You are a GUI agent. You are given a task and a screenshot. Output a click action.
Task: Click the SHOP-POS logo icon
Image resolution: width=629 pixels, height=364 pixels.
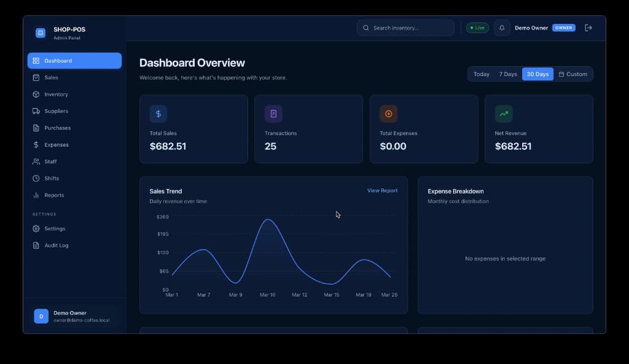click(x=41, y=33)
